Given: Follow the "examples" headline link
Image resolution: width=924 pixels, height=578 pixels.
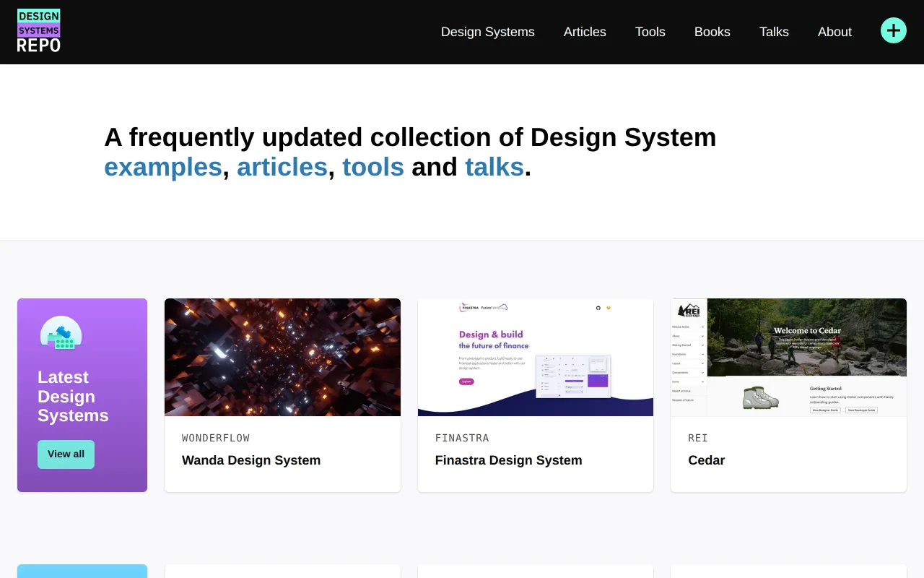Looking at the screenshot, I should [163, 167].
